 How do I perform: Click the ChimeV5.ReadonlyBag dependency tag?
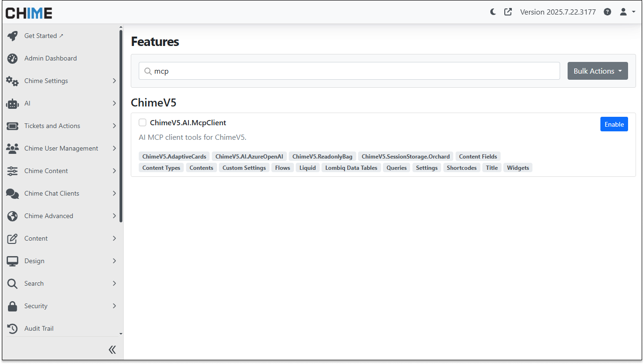pyautogui.click(x=322, y=157)
